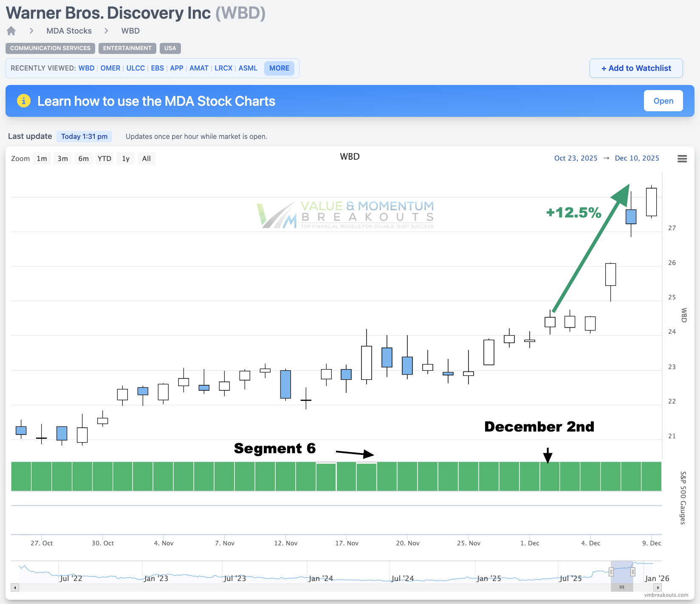Click Add to Watchlist button
The image size is (700, 604).
(x=636, y=68)
